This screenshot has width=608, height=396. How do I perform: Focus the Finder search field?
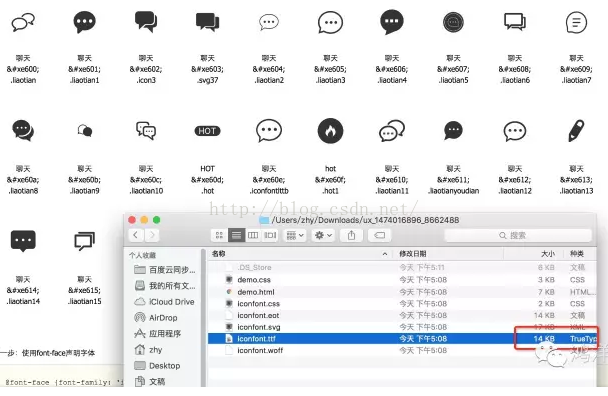pos(518,235)
